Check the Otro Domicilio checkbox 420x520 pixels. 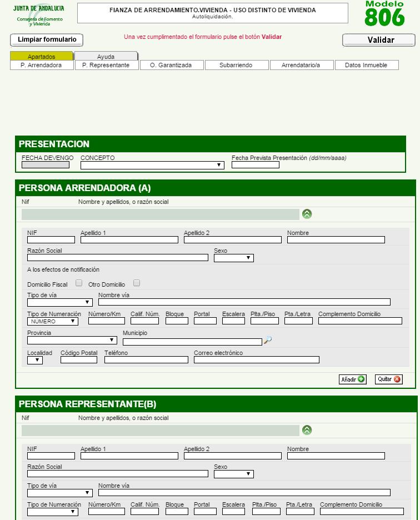point(136,283)
